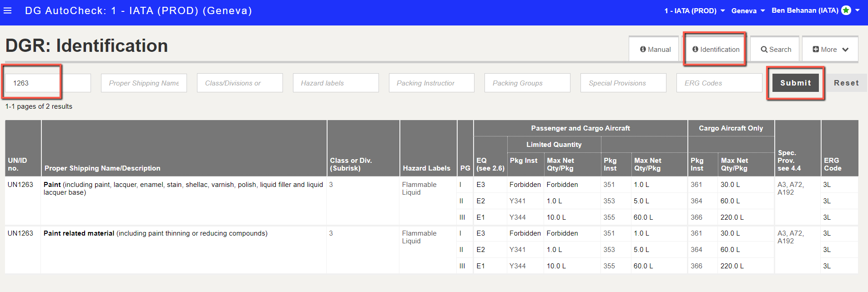Click the "1-1 pages of 2 results" text
The image size is (868, 292).
[x=39, y=106]
